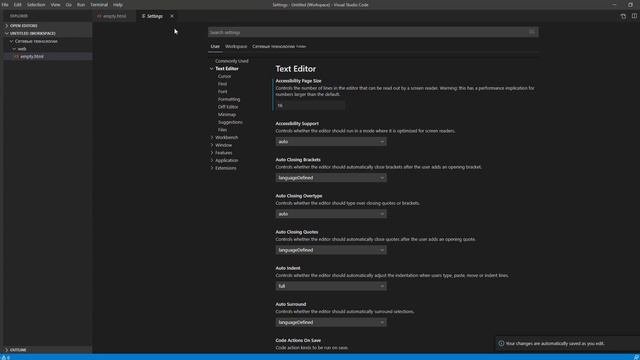Open the Auto Closing Brackets dropdown

click(331, 178)
